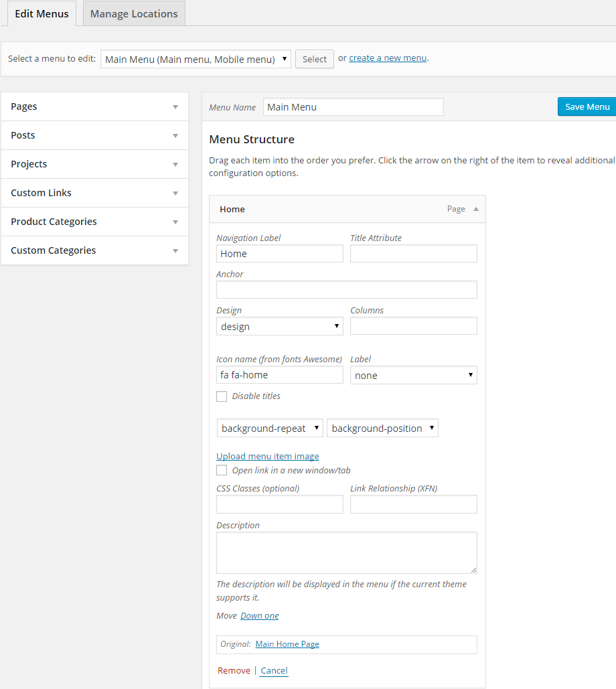The width and height of the screenshot is (616, 689).
Task: Expand the Pages accordion panel
Action: coord(94,106)
